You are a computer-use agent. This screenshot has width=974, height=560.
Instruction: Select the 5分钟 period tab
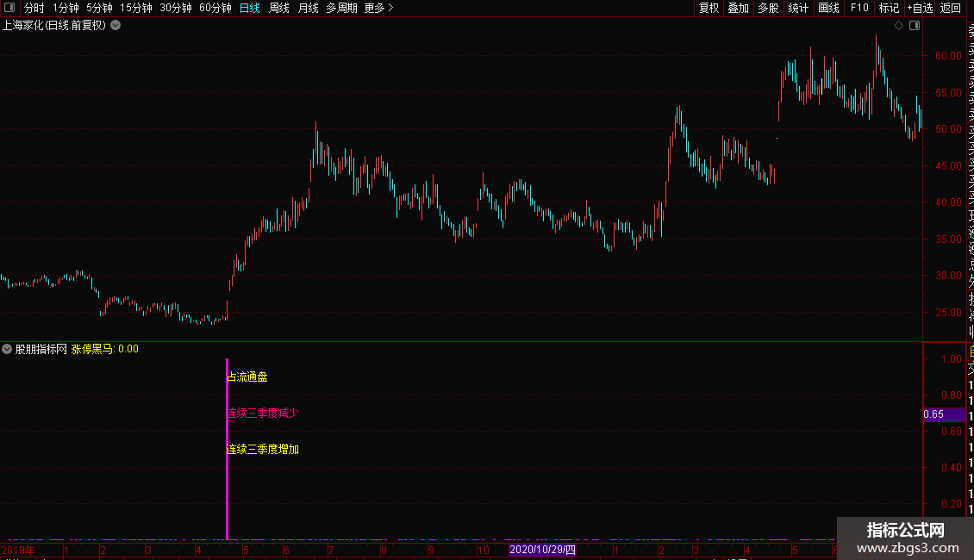coord(99,8)
